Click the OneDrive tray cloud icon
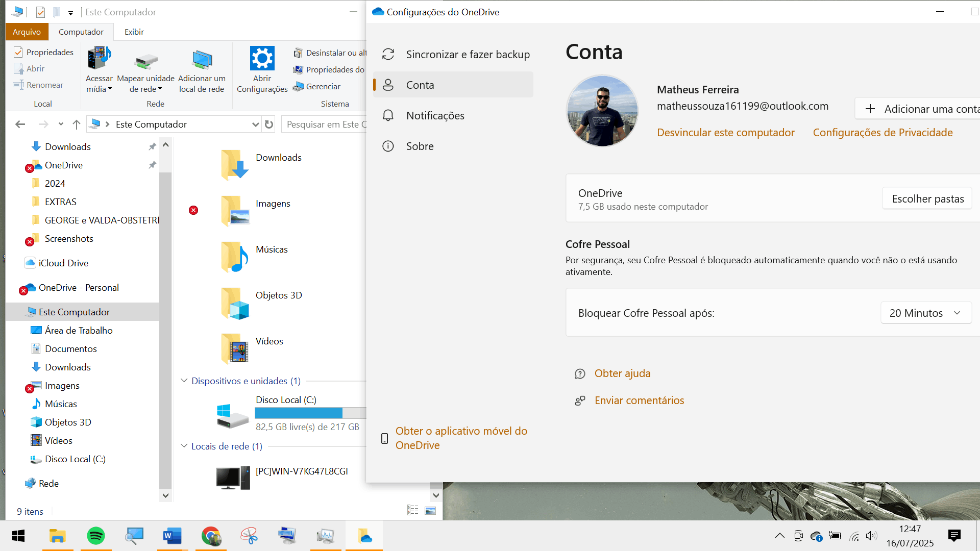The image size is (980, 551). [x=816, y=536]
